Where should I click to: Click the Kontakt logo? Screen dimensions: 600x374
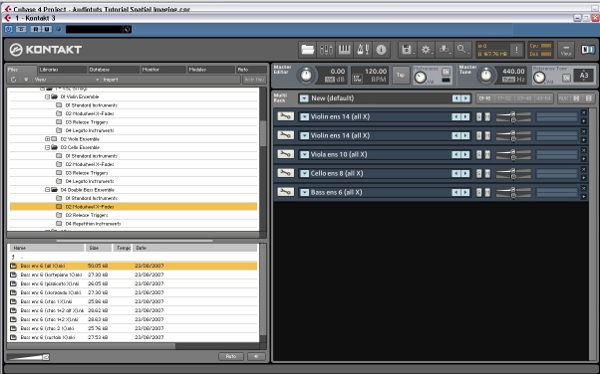pos(46,50)
